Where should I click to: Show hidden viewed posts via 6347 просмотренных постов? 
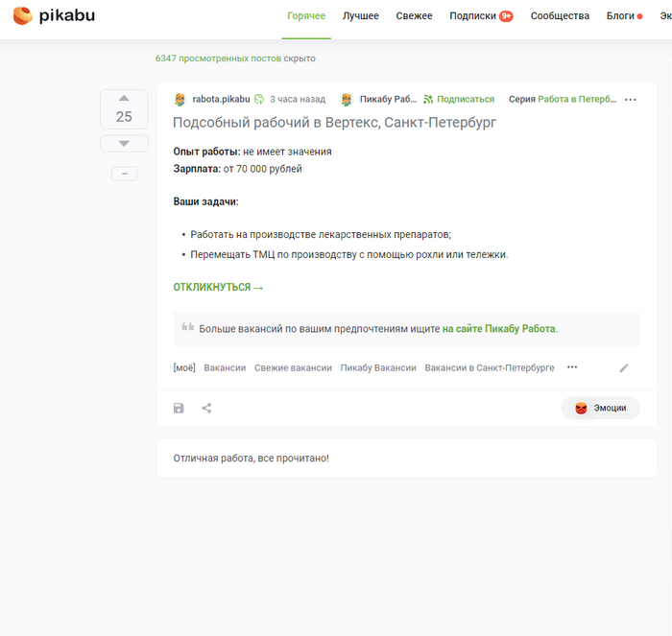(x=218, y=59)
